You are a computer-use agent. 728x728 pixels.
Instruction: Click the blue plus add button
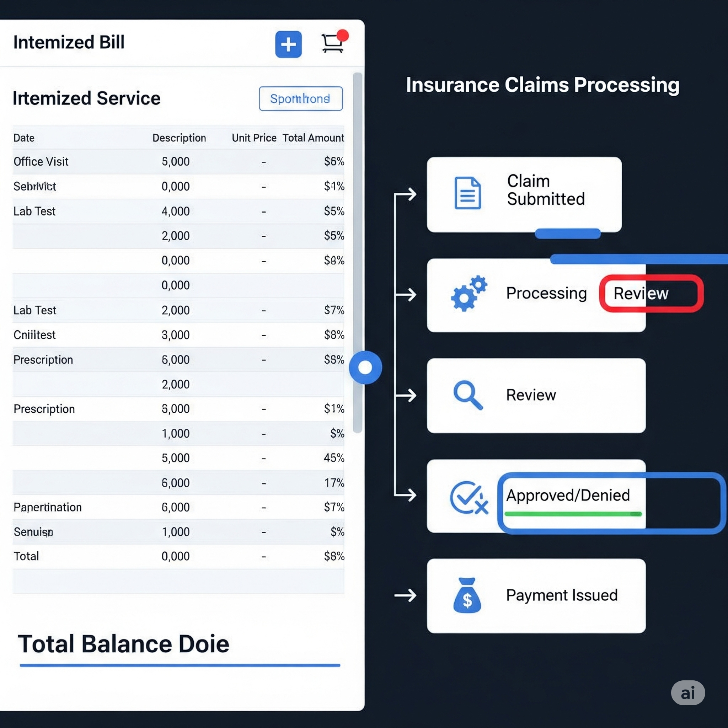(x=288, y=44)
